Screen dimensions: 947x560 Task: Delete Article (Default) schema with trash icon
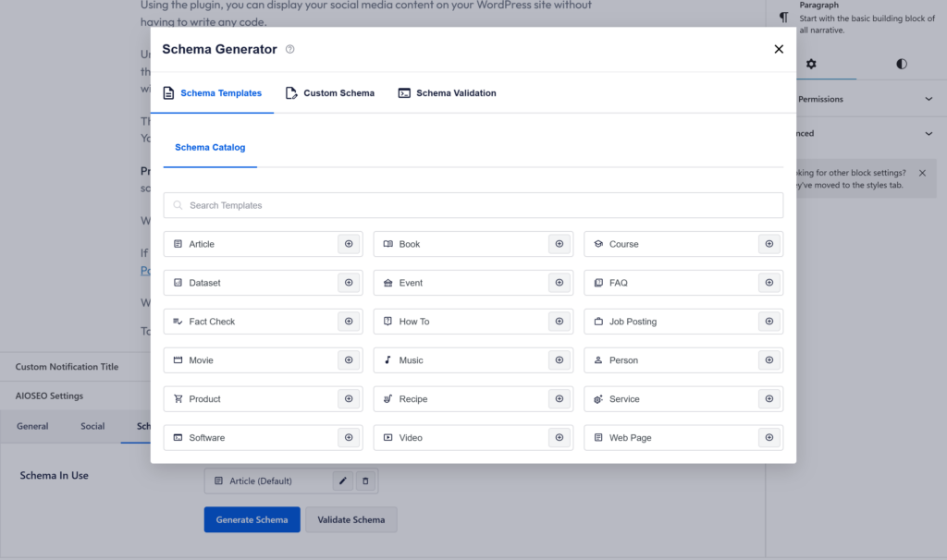(x=365, y=481)
